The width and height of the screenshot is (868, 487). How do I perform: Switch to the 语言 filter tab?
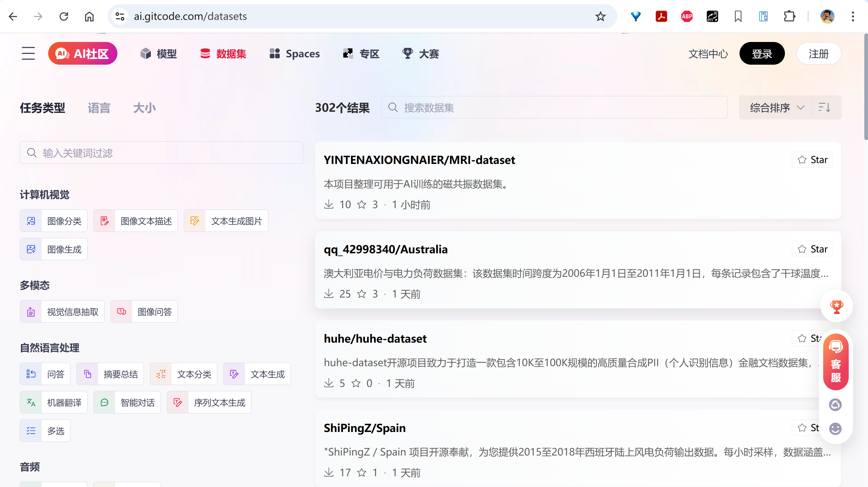pos(99,108)
